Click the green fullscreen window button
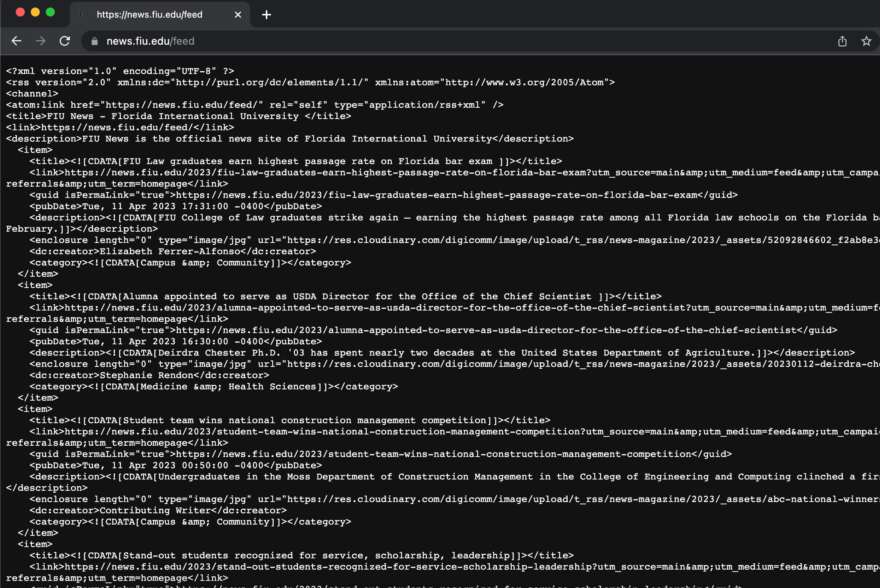 (x=50, y=12)
